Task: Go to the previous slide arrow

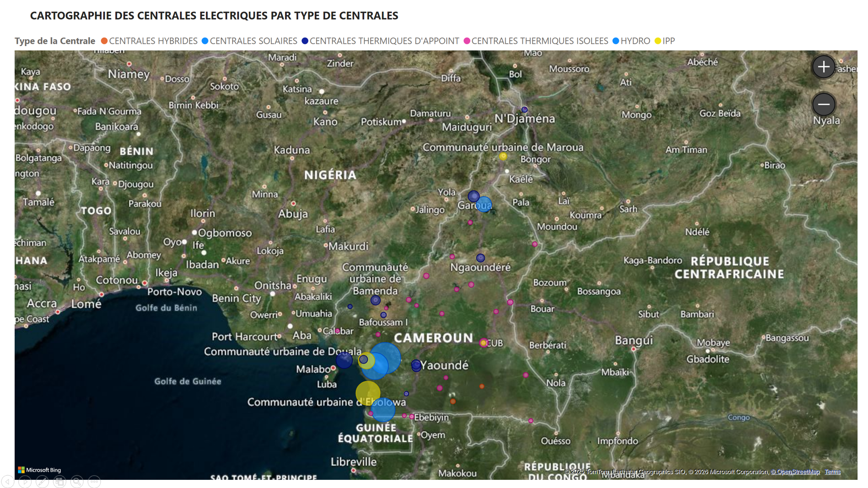Action: (8, 481)
